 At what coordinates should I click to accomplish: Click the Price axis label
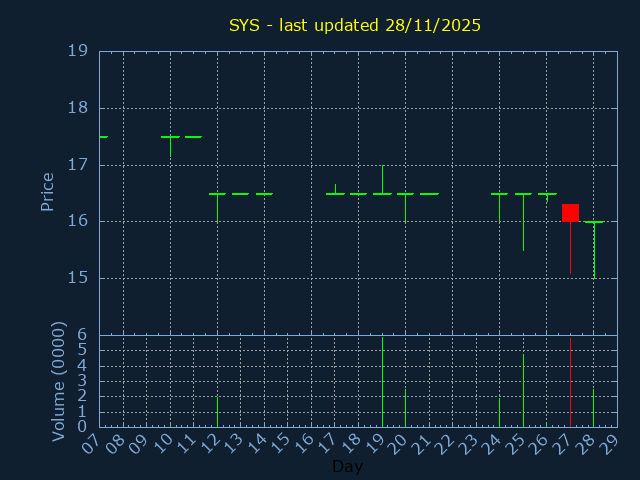pos(47,191)
